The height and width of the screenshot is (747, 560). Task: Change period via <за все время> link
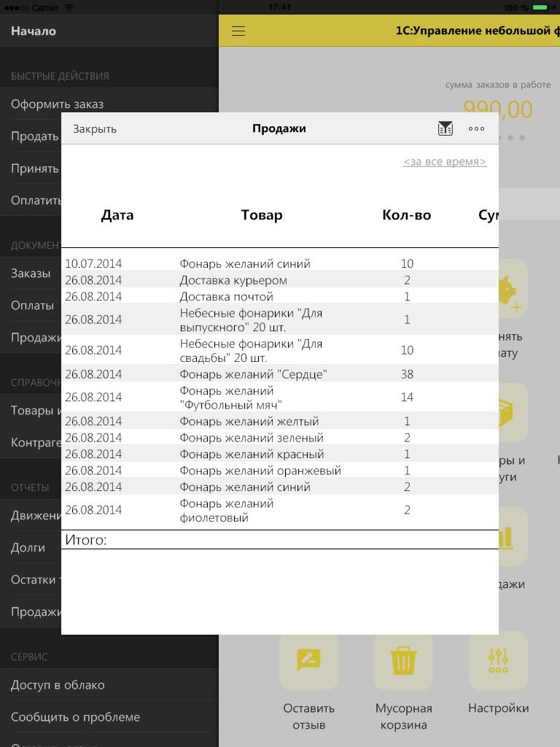coord(445,161)
